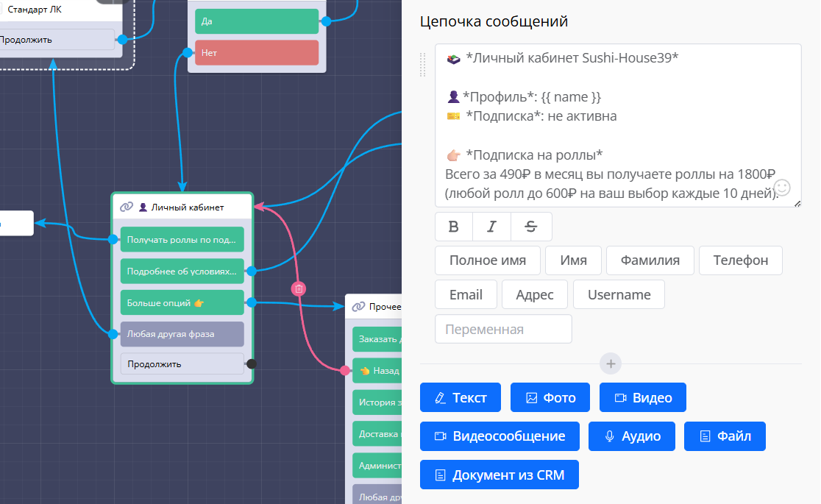This screenshot has width=821, height=504.
Task: Click link icon on Личный кабинет node
Action: coord(127,207)
